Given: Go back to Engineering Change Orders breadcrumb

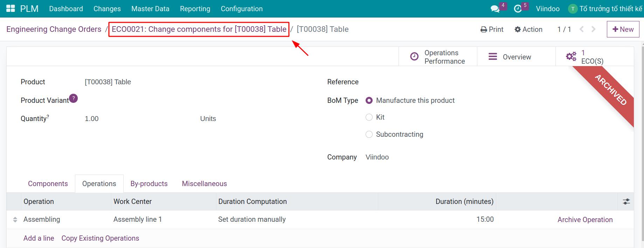Looking at the screenshot, I should pos(54,29).
